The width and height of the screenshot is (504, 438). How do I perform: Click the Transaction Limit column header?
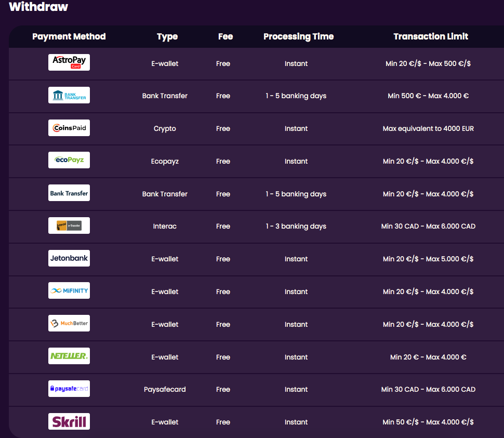pyautogui.click(x=431, y=36)
